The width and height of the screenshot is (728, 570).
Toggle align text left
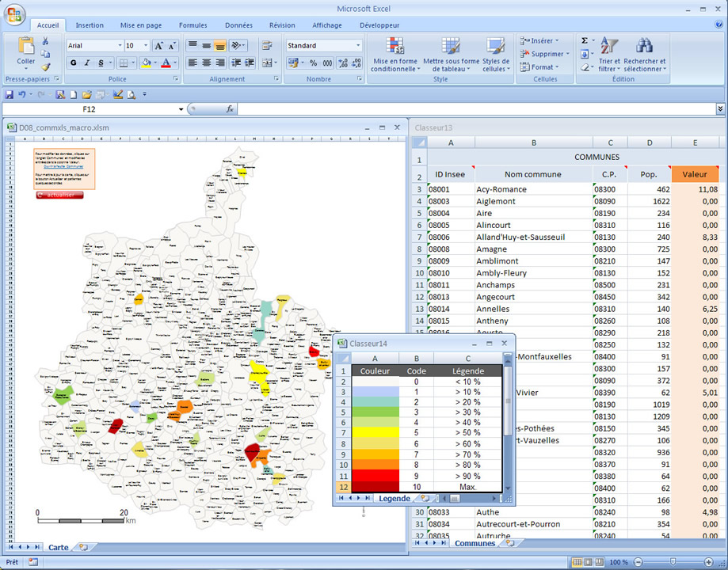point(192,63)
